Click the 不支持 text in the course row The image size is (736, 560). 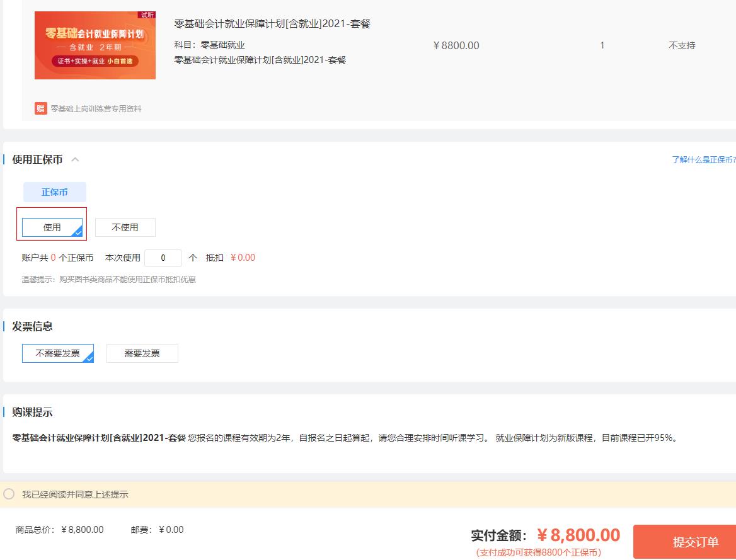[682, 45]
